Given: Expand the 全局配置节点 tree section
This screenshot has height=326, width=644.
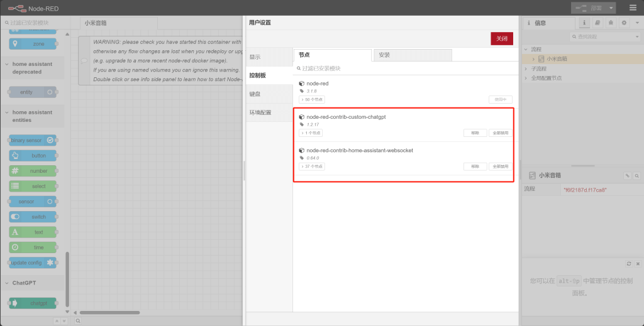Looking at the screenshot, I should (526, 78).
